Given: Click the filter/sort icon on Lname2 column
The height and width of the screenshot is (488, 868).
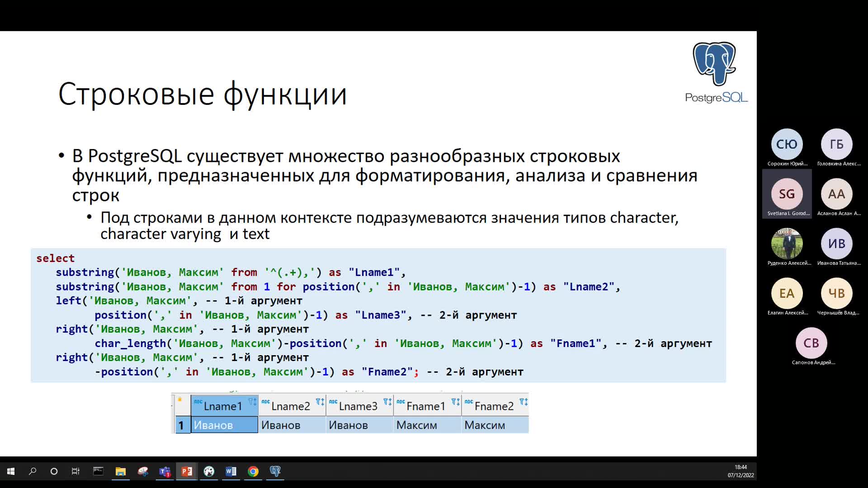Looking at the screenshot, I should (x=320, y=402).
